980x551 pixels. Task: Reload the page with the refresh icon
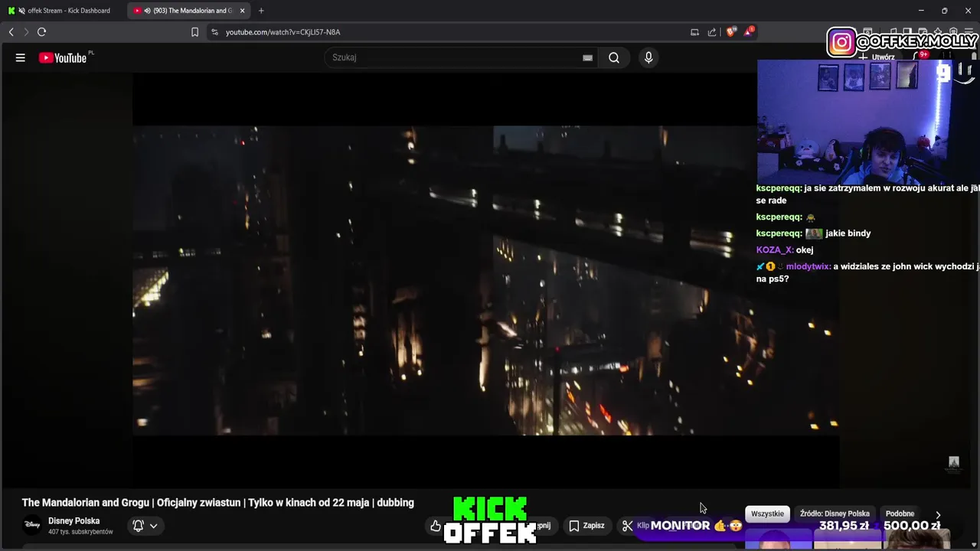42,32
